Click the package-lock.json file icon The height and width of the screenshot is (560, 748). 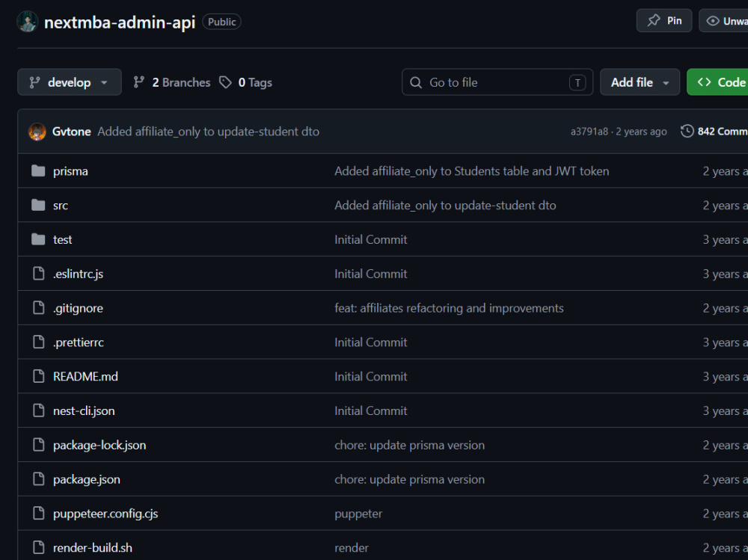(39, 445)
